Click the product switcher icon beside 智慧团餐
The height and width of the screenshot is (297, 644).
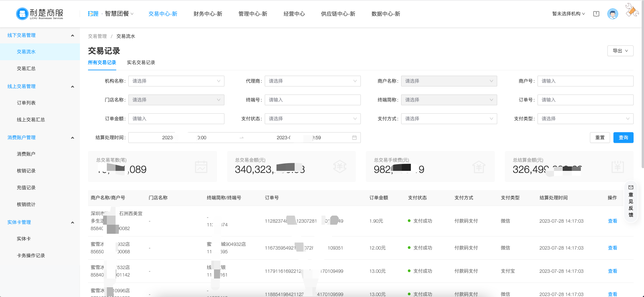point(93,14)
